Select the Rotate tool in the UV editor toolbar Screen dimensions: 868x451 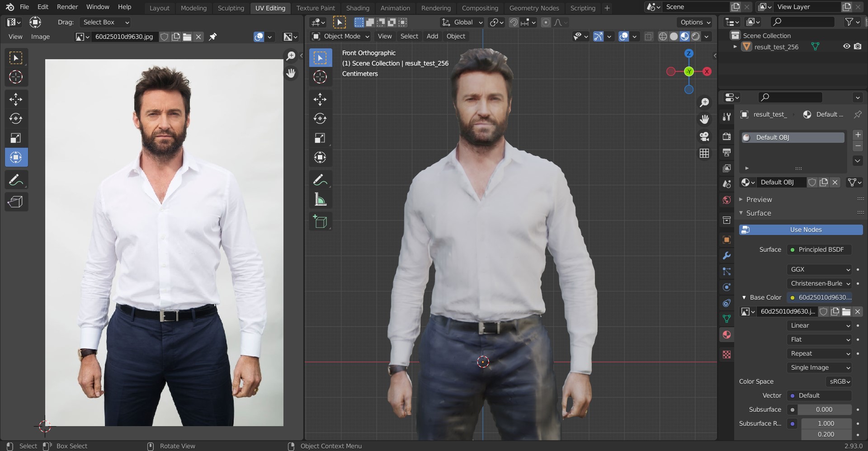[x=16, y=118]
